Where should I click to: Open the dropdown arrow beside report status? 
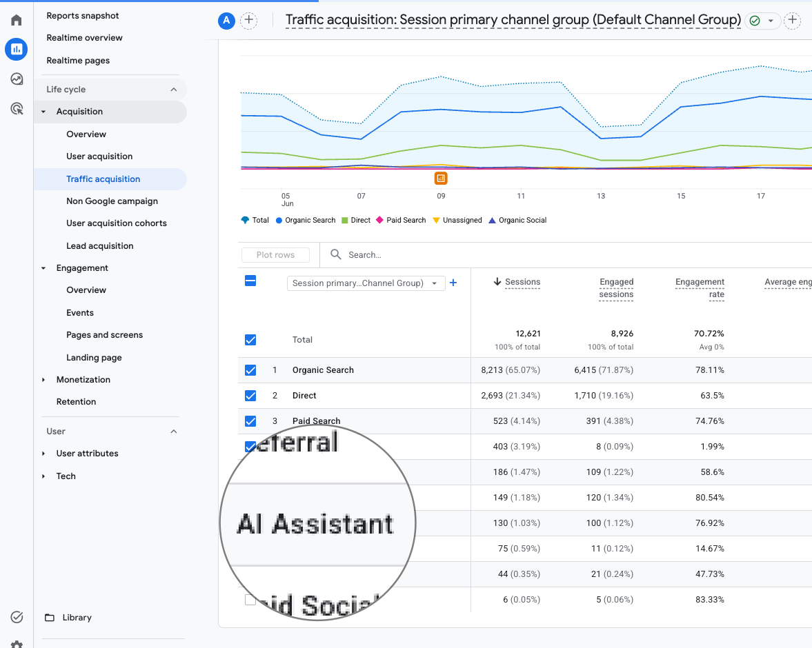(x=771, y=21)
